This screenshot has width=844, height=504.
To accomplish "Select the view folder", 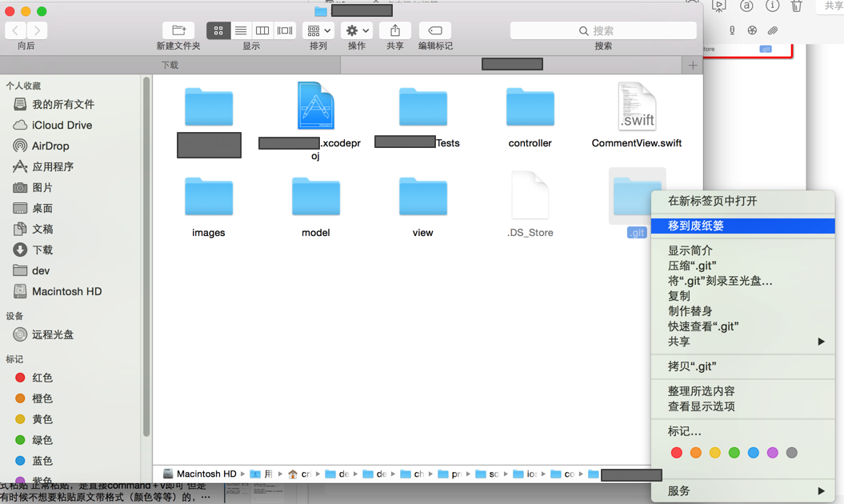I will point(422,197).
